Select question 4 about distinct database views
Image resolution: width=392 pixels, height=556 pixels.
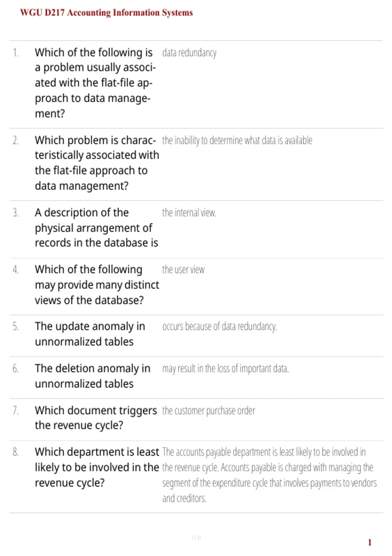[x=97, y=285]
